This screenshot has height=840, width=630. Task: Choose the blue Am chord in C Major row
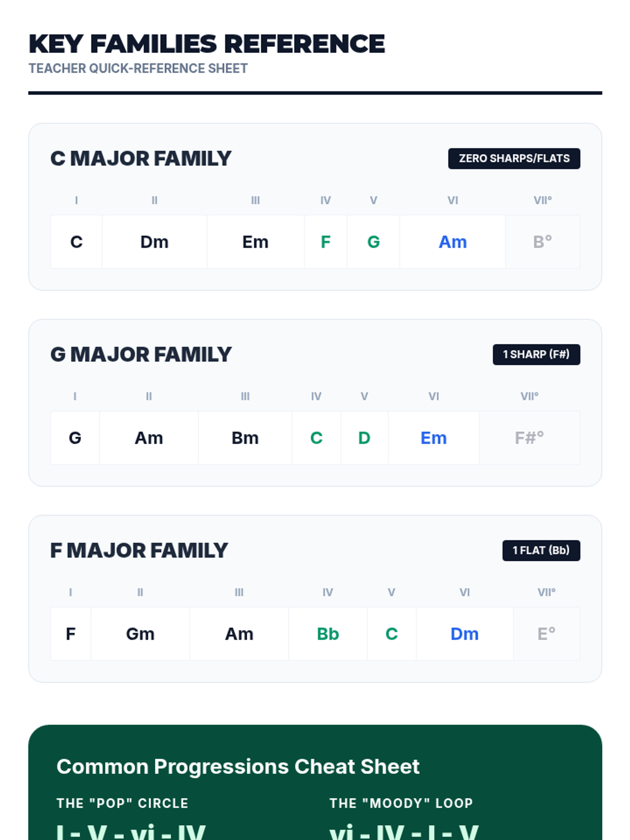pos(453,242)
